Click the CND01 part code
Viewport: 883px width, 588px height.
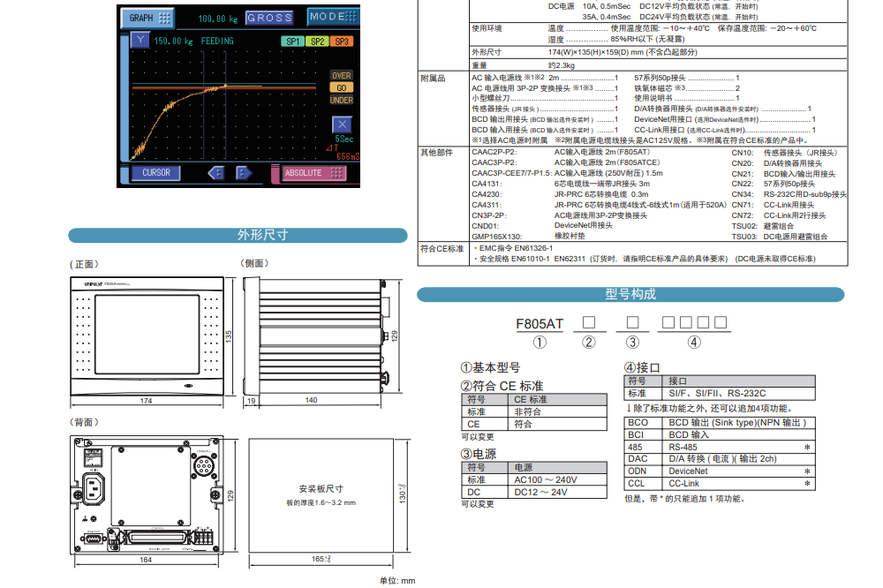pyautogui.click(x=486, y=226)
